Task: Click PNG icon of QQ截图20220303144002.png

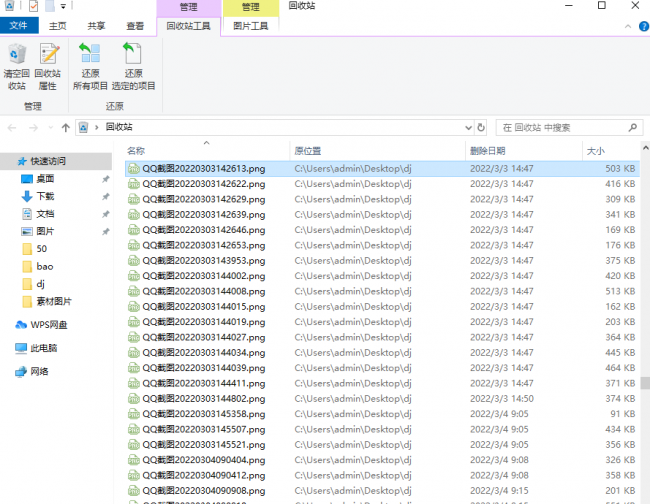Action: (x=133, y=276)
